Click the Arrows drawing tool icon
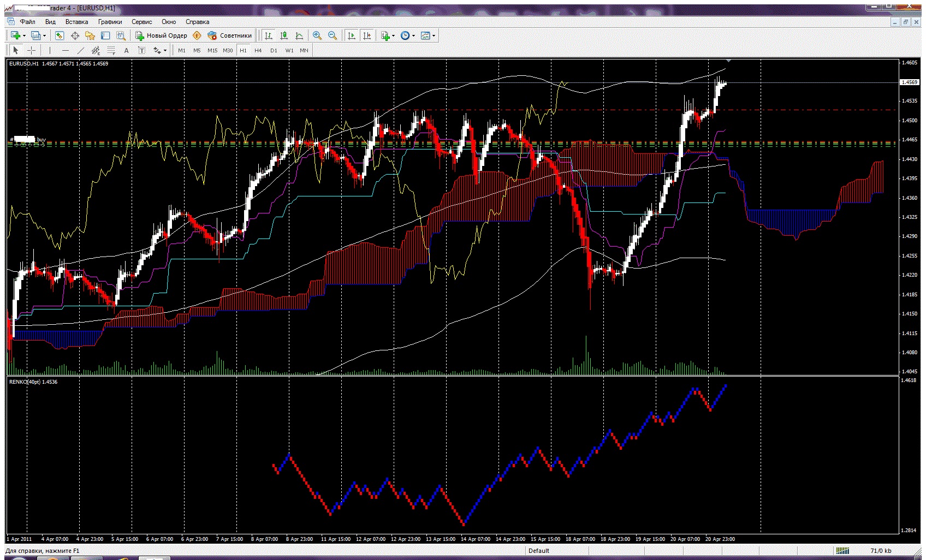The height and width of the screenshot is (560, 926). [157, 50]
